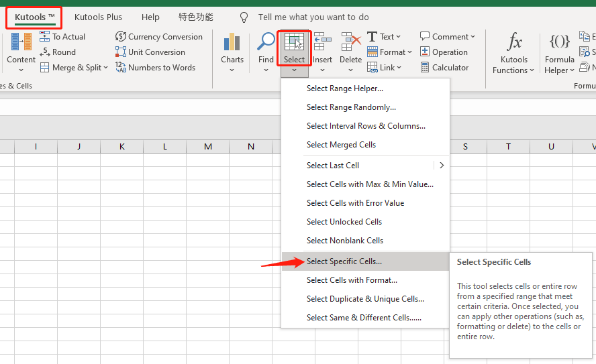
Task: Choose Select Nonblank Cells
Action: point(365,241)
